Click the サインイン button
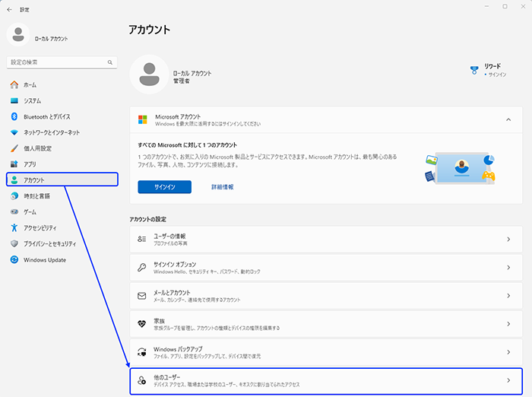Image resolution: width=532 pixels, height=397 pixels. point(164,186)
